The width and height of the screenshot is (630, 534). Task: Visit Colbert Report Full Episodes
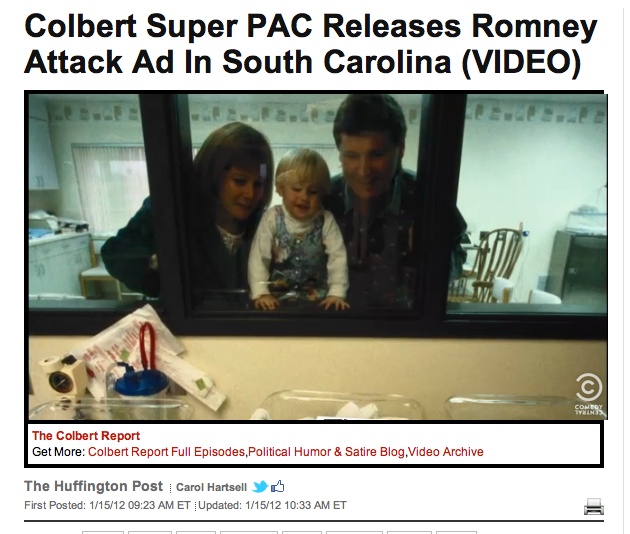[166, 452]
